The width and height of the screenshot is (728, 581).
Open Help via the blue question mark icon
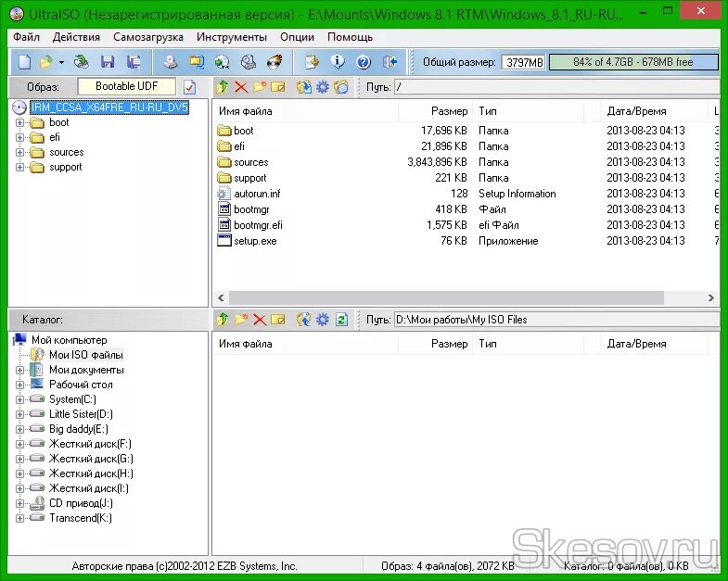[364, 62]
